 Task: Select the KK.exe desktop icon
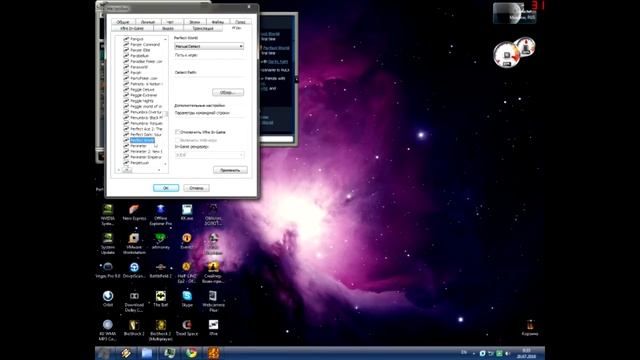(187, 212)
